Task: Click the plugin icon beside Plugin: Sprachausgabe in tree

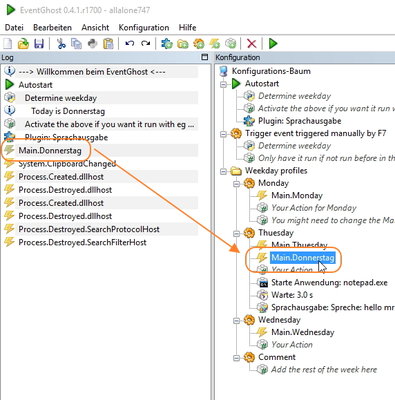Action: (250, 121)
